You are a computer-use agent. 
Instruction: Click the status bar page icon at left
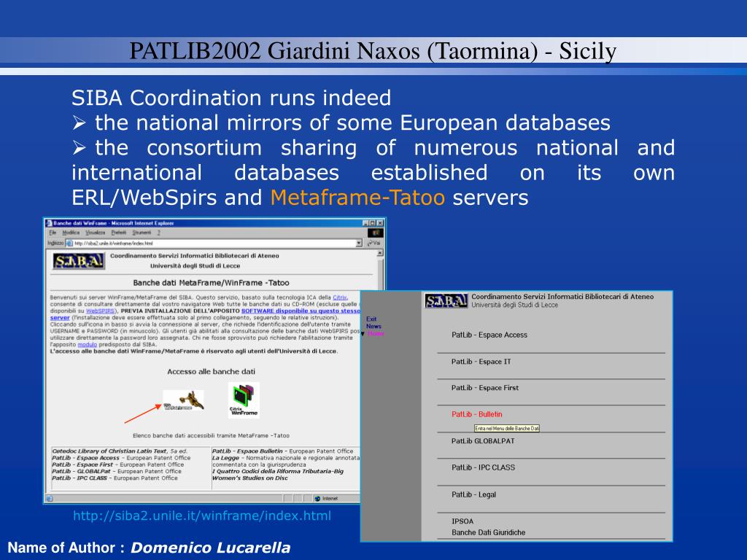pos(49,499)
